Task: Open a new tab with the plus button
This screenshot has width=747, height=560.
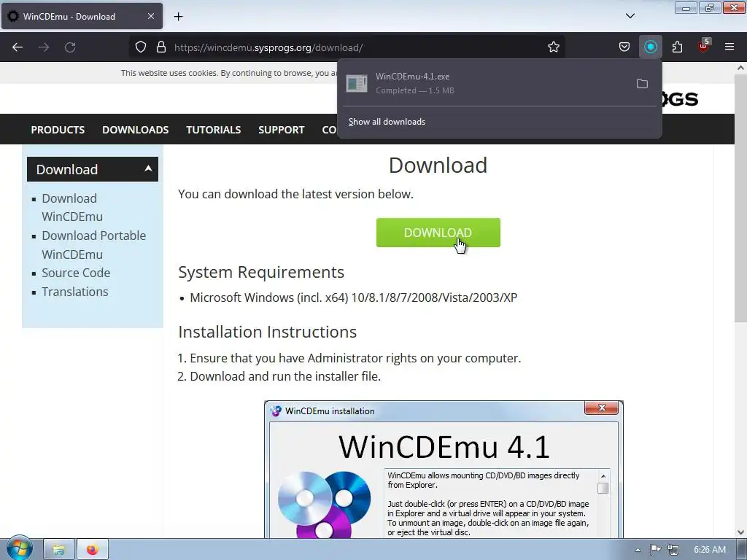Action: [x=178, y=17]
